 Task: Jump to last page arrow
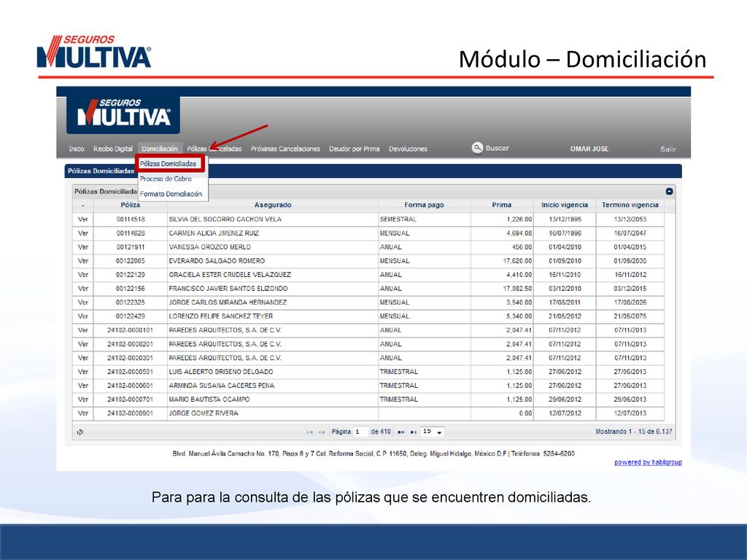pyautogui.click(x=413, y=432)
